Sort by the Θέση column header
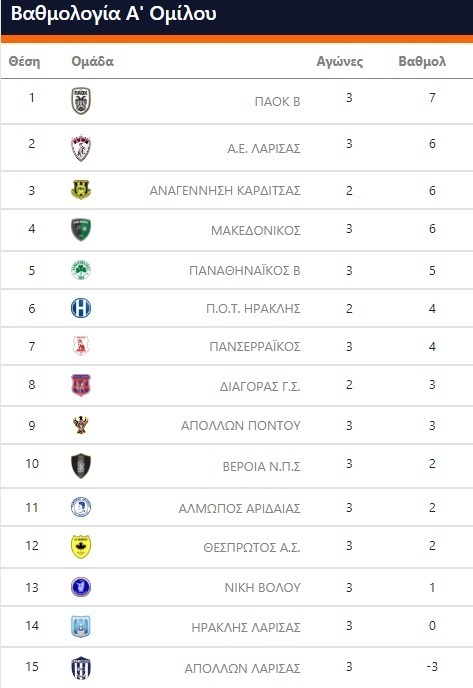 (x=25, y=61)
